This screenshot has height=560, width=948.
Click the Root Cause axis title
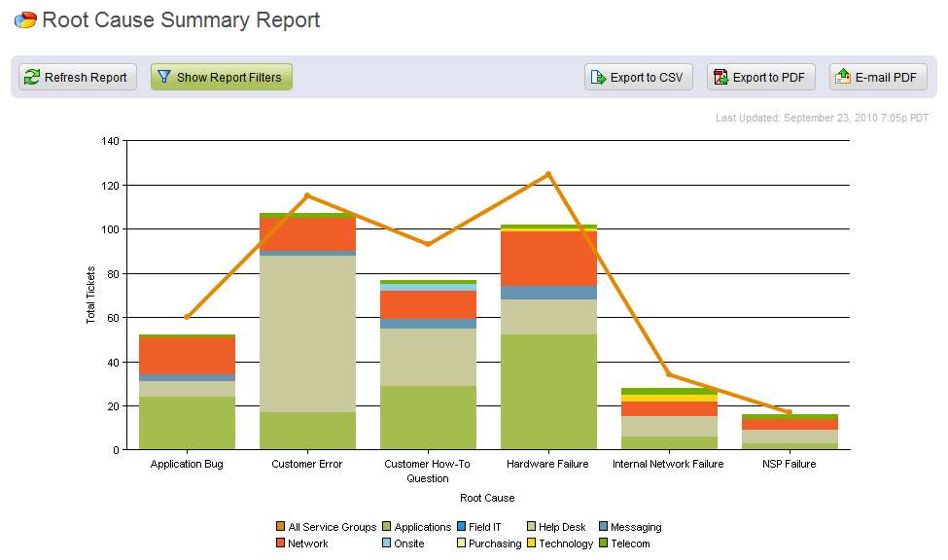[x=487, y=498]
